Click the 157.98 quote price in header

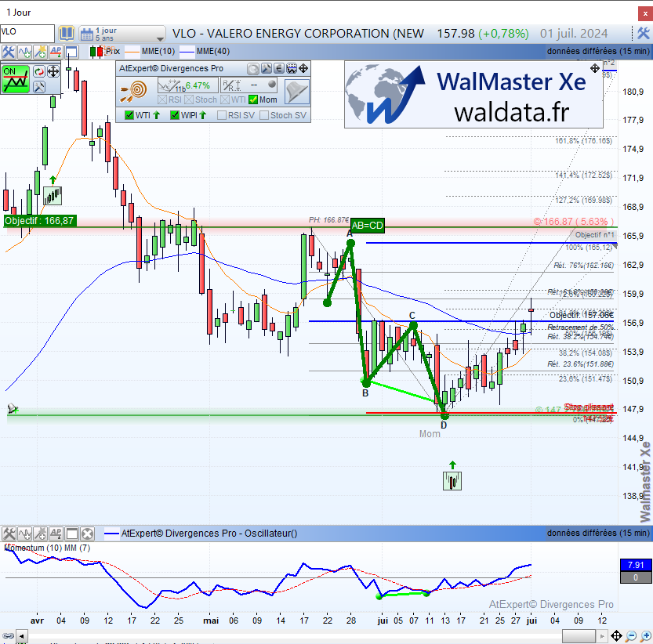pyautogui.click(x=455, y=34)
